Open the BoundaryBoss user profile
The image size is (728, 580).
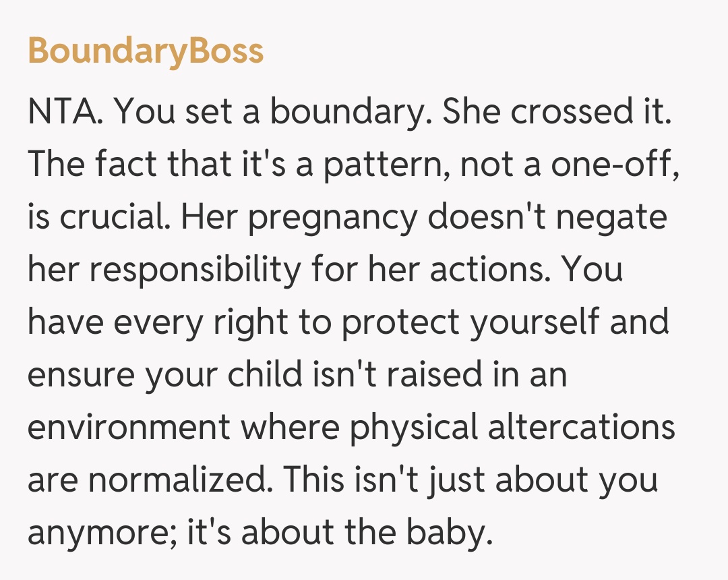(x=146, y=51)
